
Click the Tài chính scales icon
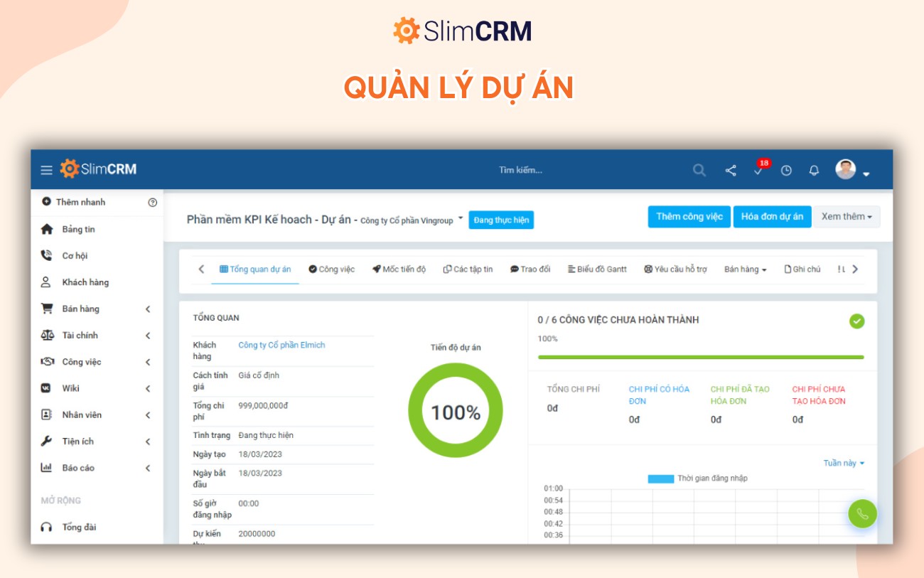47,335
